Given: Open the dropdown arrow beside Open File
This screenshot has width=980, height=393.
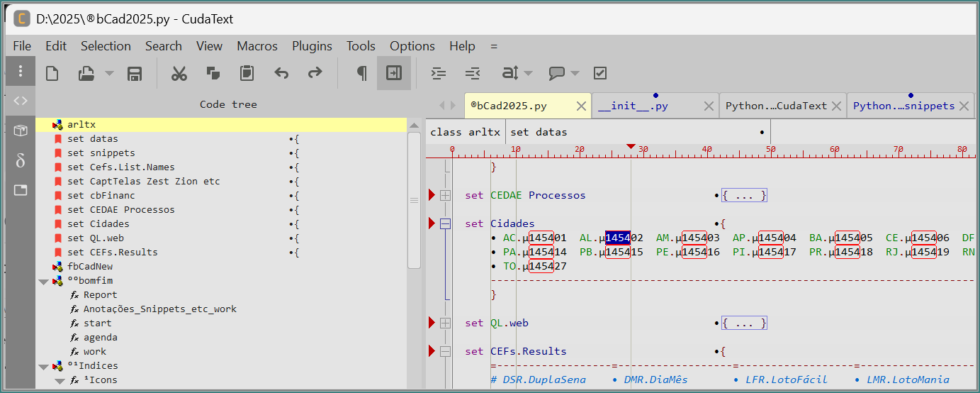Looking at the screenshot, I should pos(109,73).
